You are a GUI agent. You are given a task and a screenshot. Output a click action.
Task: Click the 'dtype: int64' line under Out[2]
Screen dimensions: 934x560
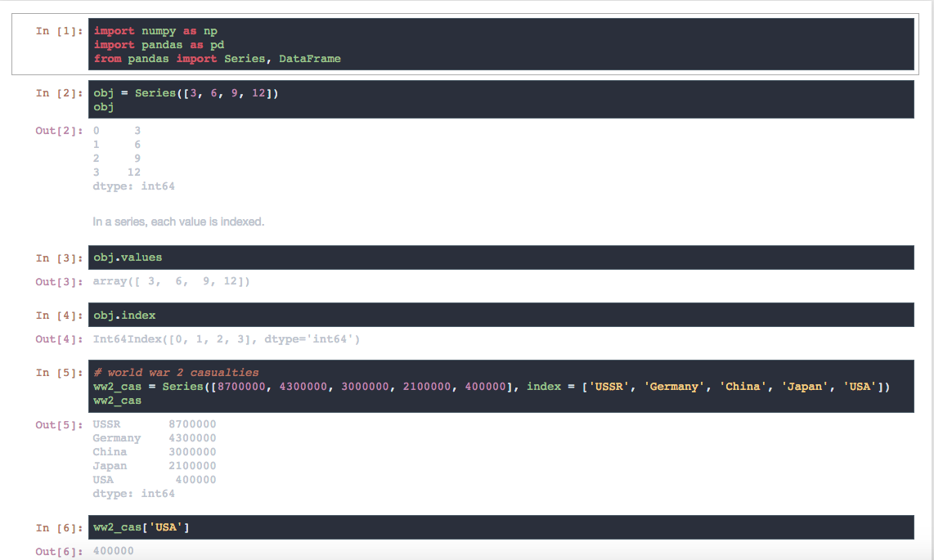(x=133, y=186)
